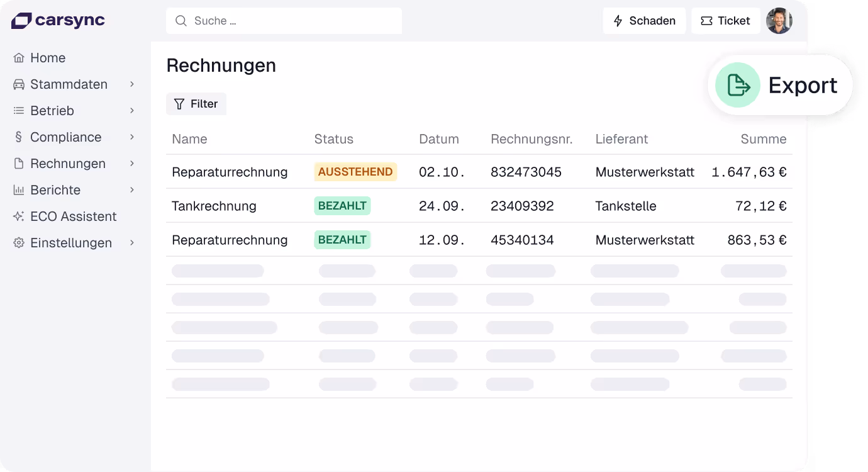Open Berichte menu item
This screenshot has height=472, width=868.
tap(55, 190)
